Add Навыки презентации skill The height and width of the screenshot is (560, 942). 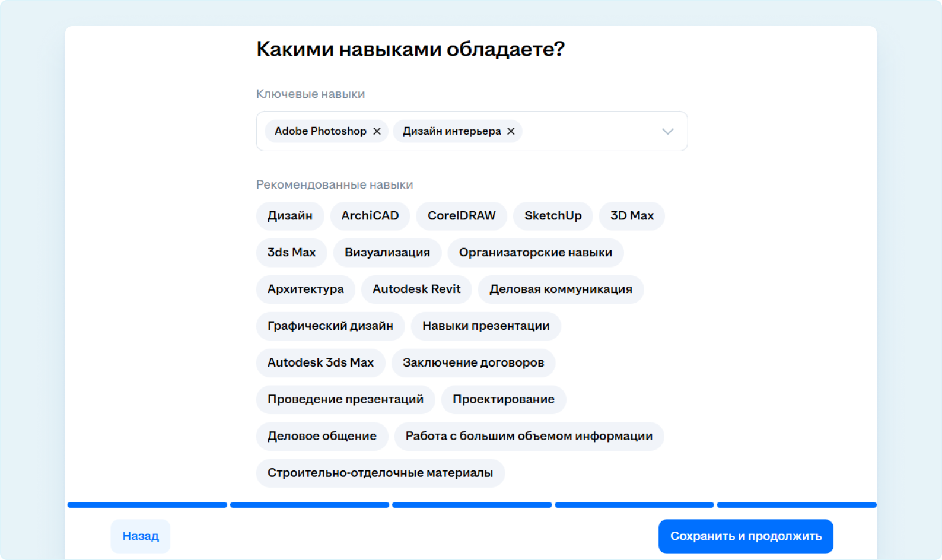(x=486, y=326)
